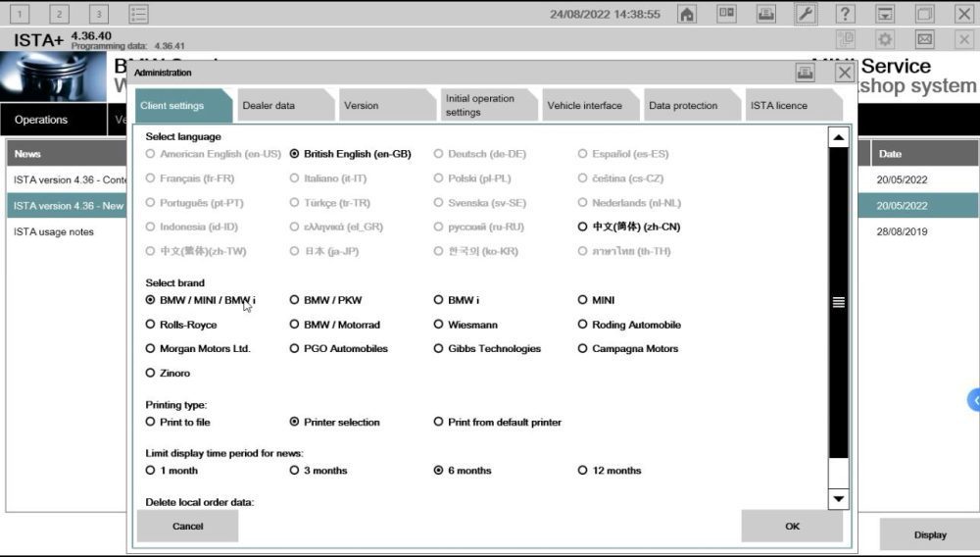Select Roding Automobile brand
Screen dimensions: 980x557
coord(629,325)
